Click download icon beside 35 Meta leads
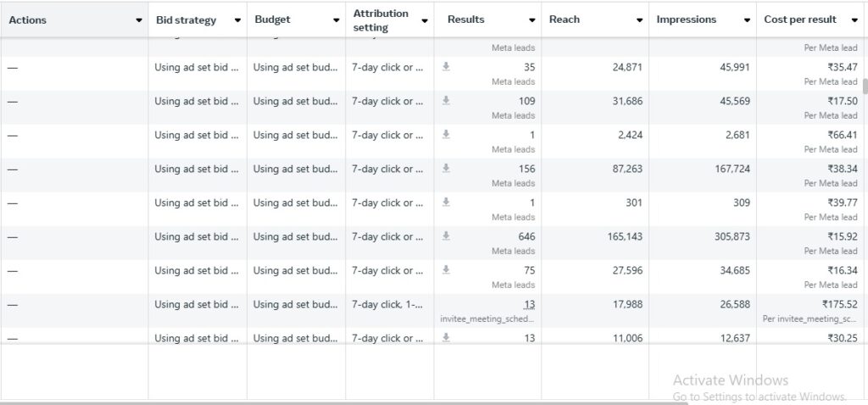The width and height of the screenshot is (868, 405). coord(446,66)
